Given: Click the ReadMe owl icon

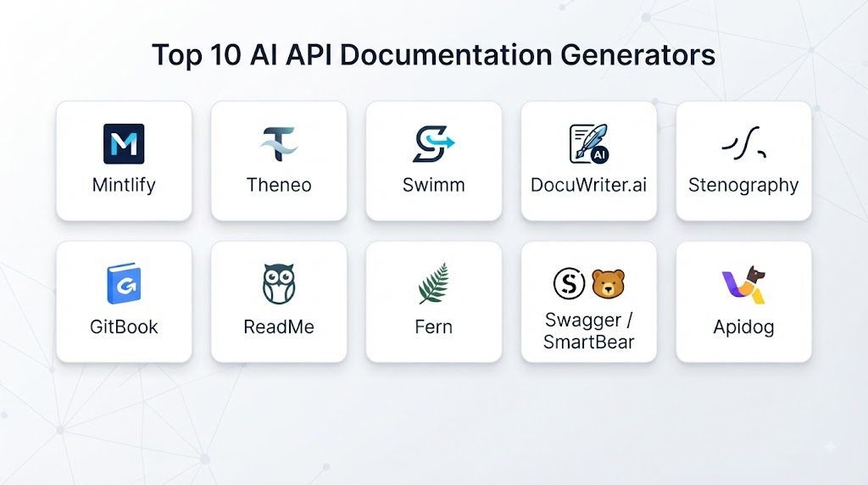Looking at the screenshot, I should pos(279,284).
